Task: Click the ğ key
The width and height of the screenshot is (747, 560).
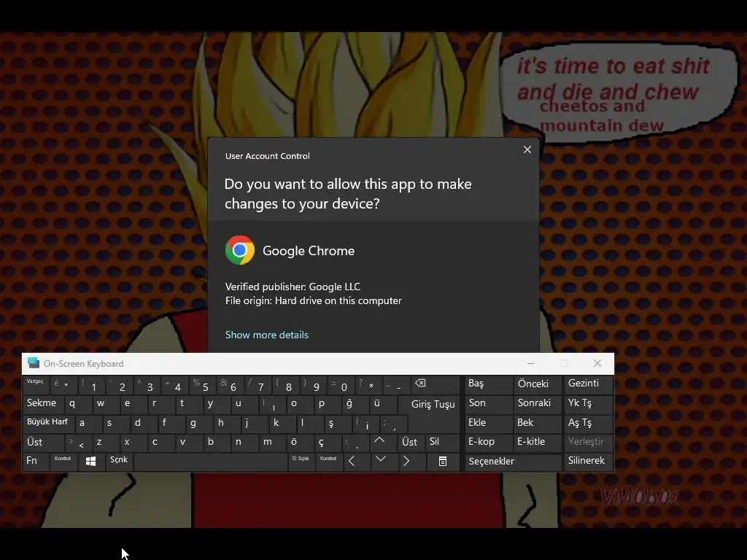Action: (x=355, y=403)
